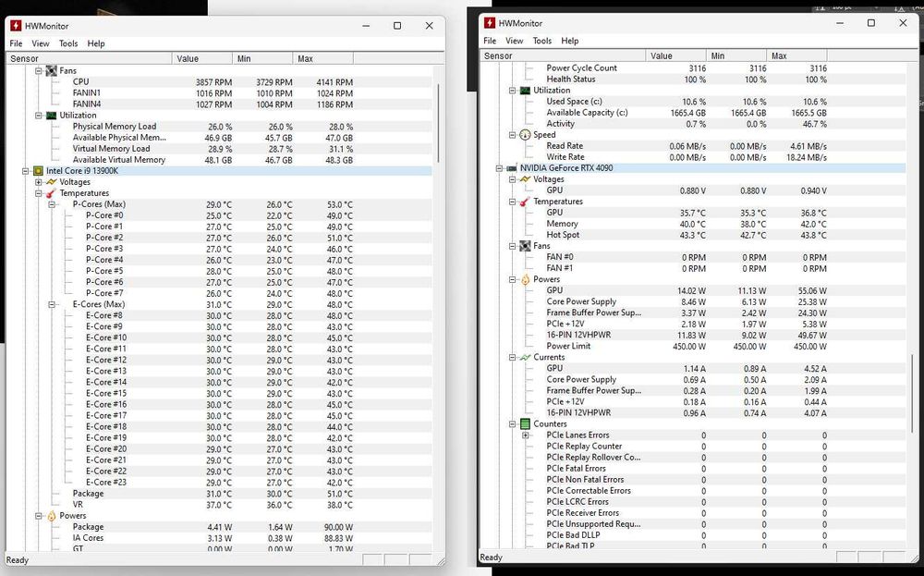Click the Voltages icon under Intel Core i9
This screenshot has width=924, height=576.
51,182
